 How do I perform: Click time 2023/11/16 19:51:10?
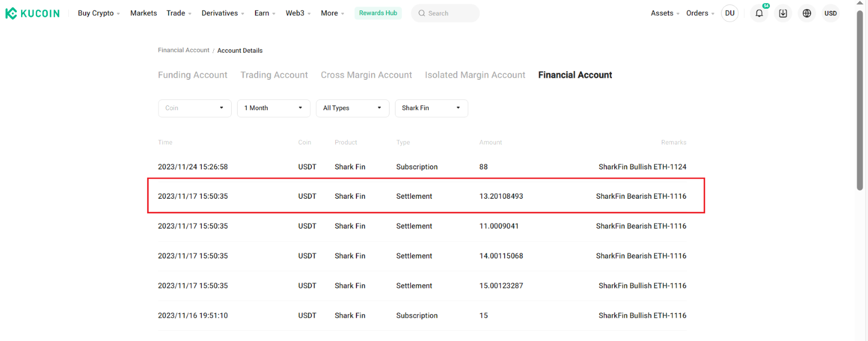(193, 315)
